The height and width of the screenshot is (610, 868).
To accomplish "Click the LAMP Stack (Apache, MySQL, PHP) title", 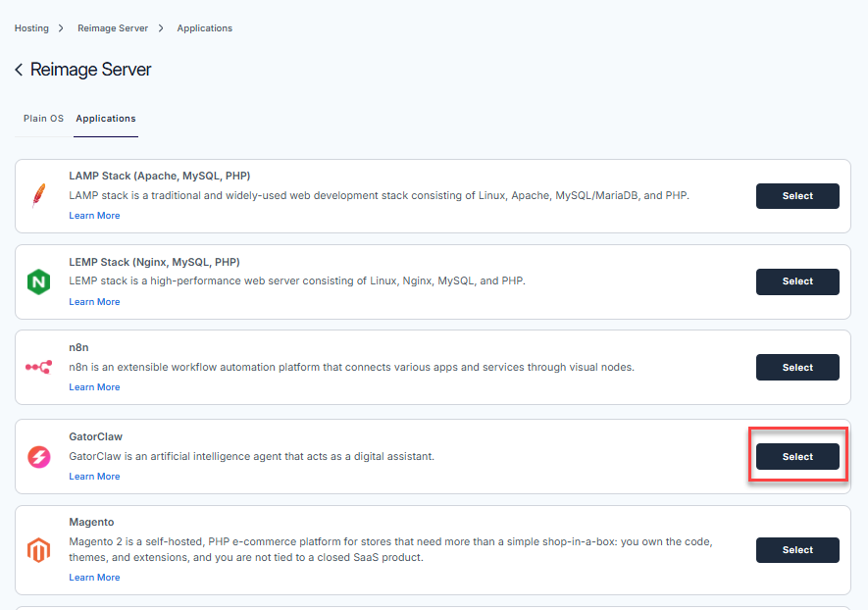I will point(160,176).
